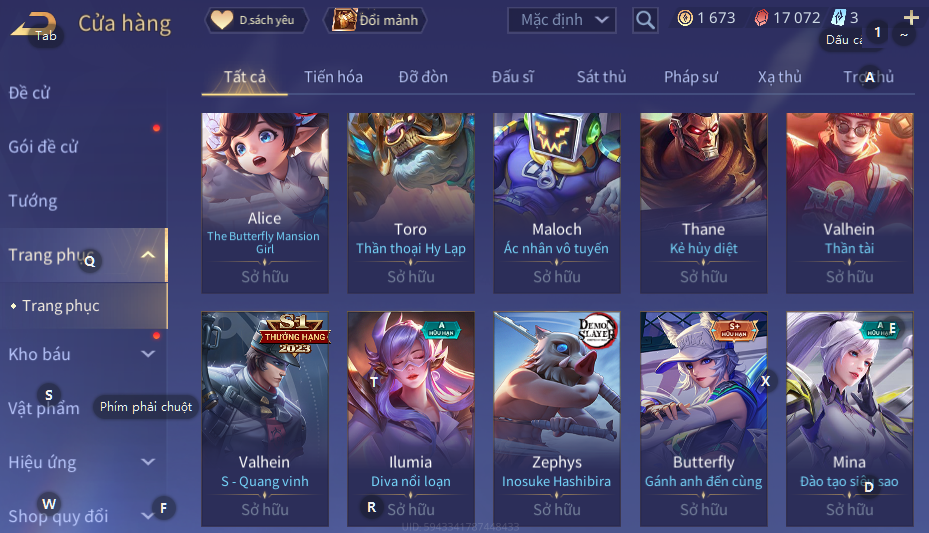Expand the Kho báu sidebar section
Screen dimensions: 929x533
coord(148,354)
